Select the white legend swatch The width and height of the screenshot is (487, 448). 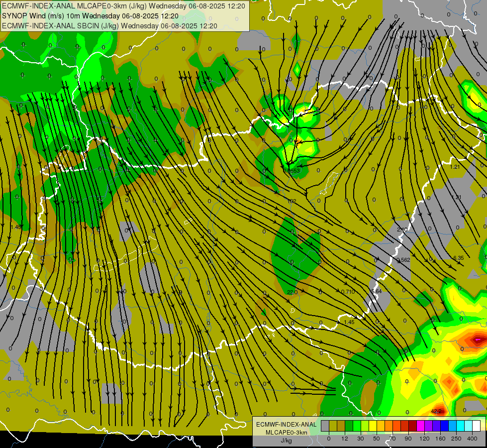pyautogui.click(x=477, y=426)
